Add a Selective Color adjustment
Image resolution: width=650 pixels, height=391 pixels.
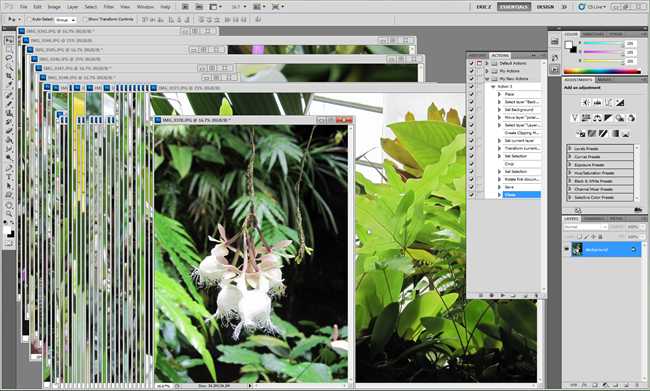[x=626, y=134]
